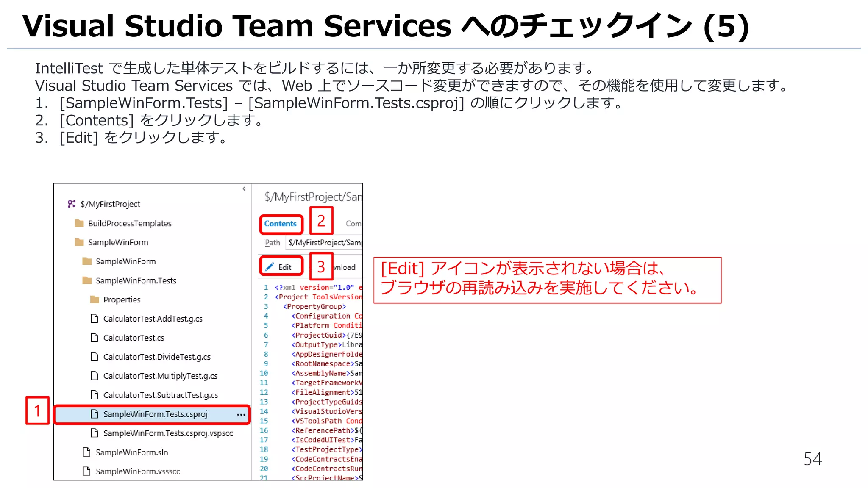Click code line 3 PropertyGroup tag
The width and height of the screenshot is (868, 488).
314,306
